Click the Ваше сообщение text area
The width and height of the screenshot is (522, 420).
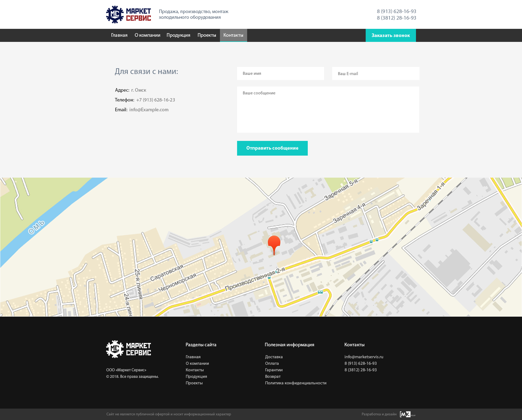[x=328, y=109]
